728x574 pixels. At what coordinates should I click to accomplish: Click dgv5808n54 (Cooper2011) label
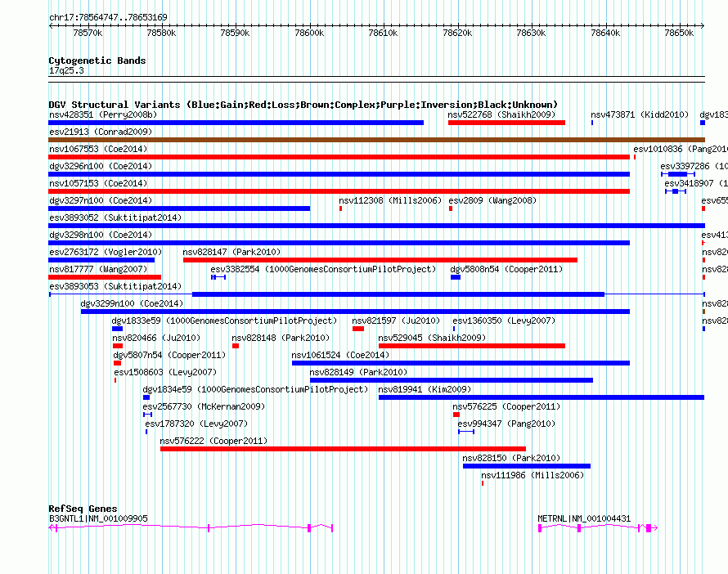coord(506,269)
